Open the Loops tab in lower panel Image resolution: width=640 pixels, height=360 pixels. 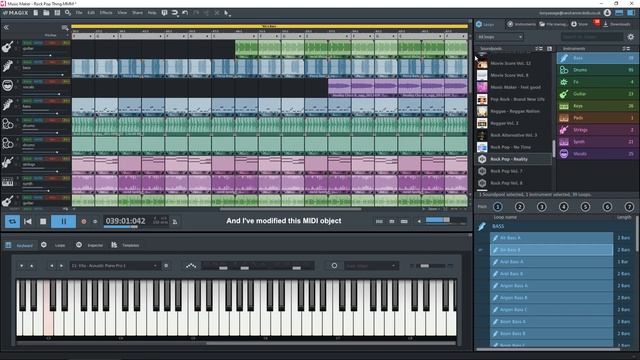54,245
